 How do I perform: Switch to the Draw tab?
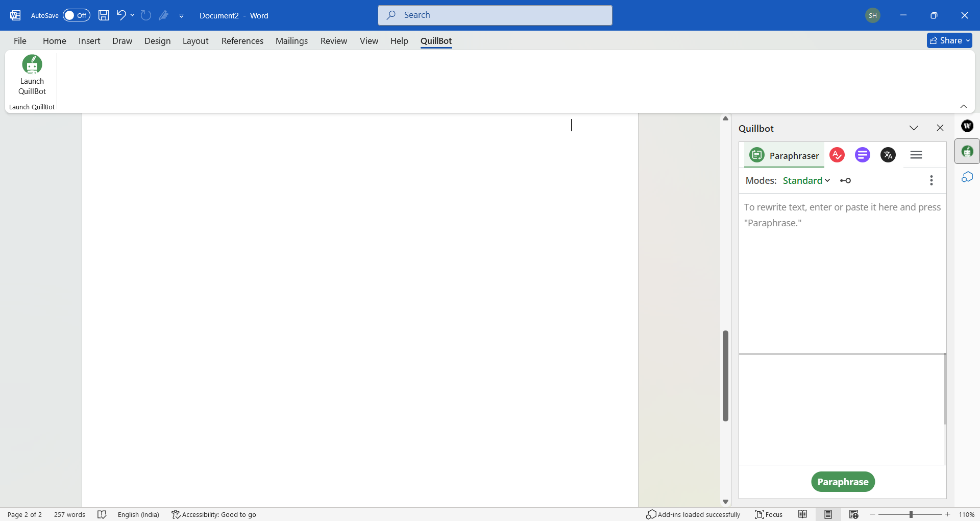click(122, 41)
